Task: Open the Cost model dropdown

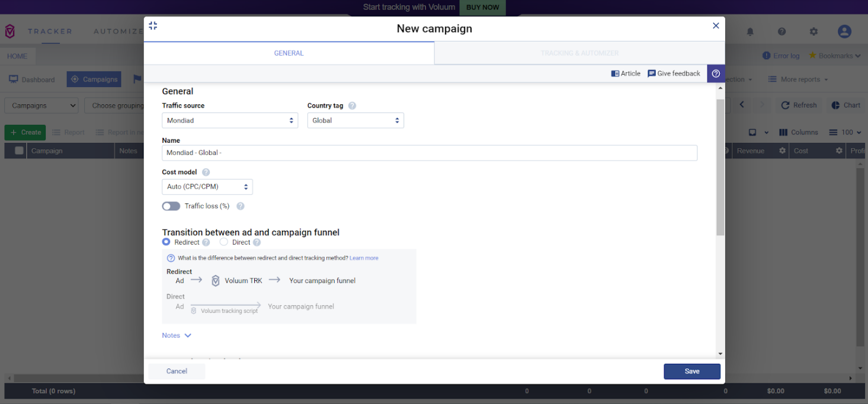Action: [207, 187]
